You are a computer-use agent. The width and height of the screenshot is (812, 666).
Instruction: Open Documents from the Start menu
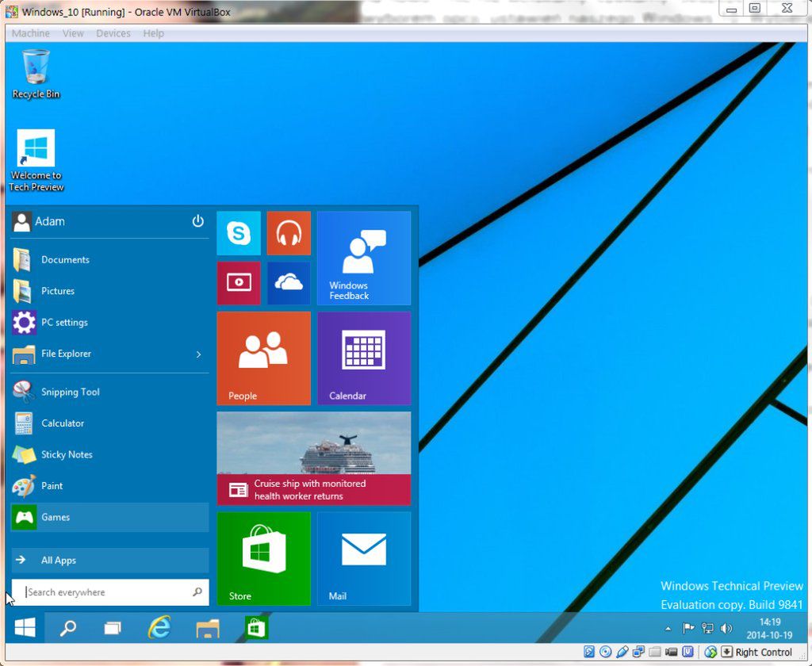pyautogui.click(x=109, y=259)
